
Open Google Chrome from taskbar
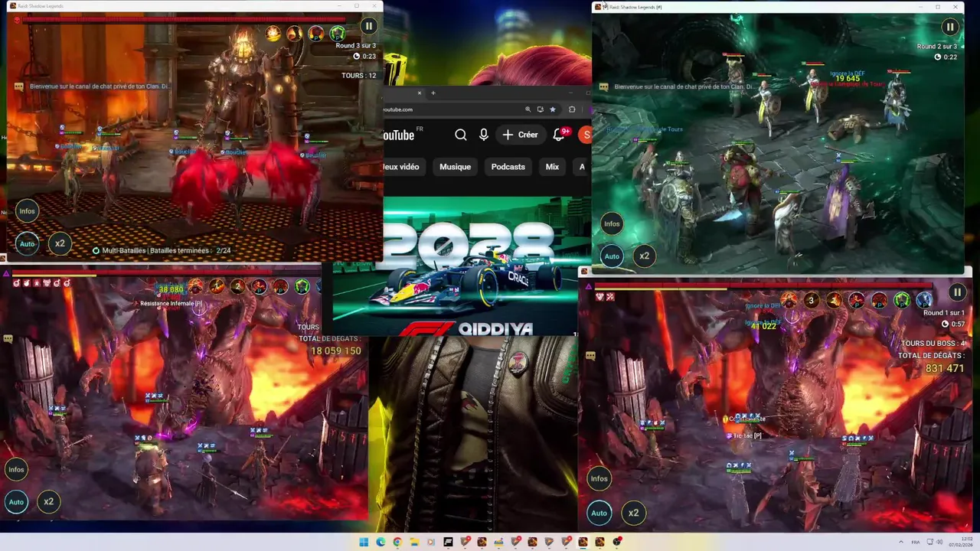pos(397,542)
